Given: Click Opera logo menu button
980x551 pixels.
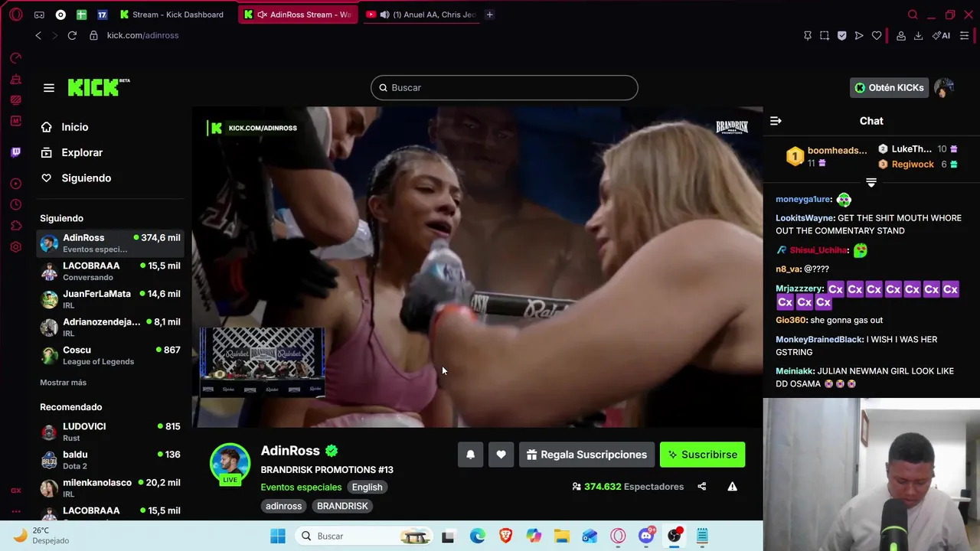Looking at the screenshot, I should coord(15,15).
